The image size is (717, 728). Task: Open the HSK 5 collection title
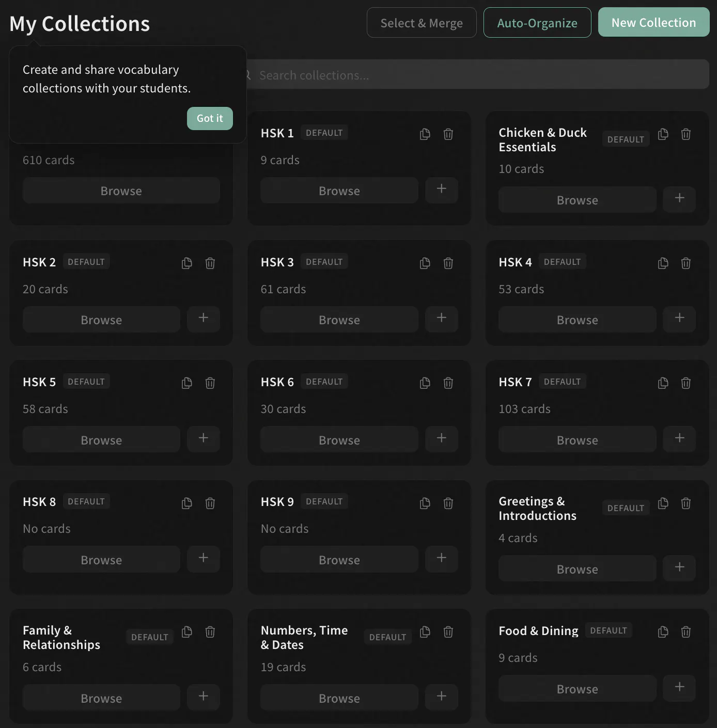pyautogui.click(x=39, y=382)
